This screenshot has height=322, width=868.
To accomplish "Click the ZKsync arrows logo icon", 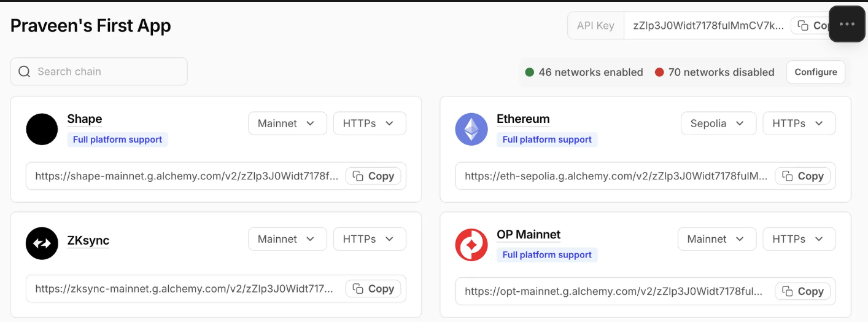I will click(x=42, y=243).
